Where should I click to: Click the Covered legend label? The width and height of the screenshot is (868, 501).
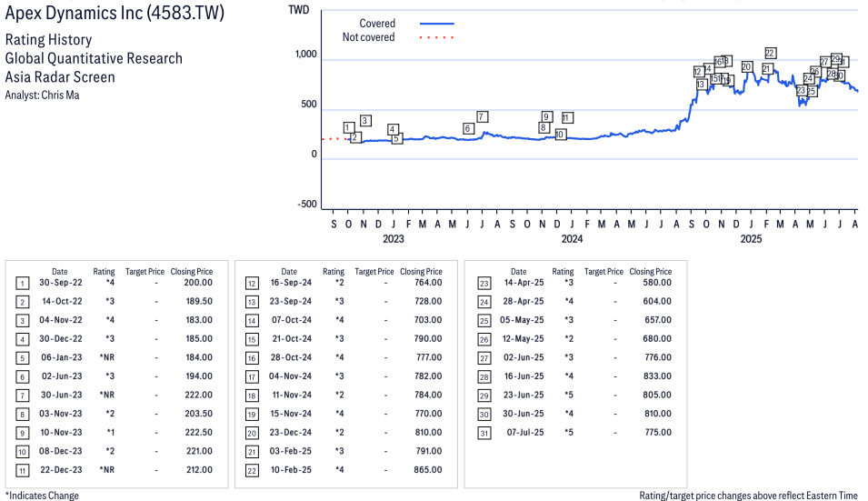pyautogui.click(x=377, y=24)
